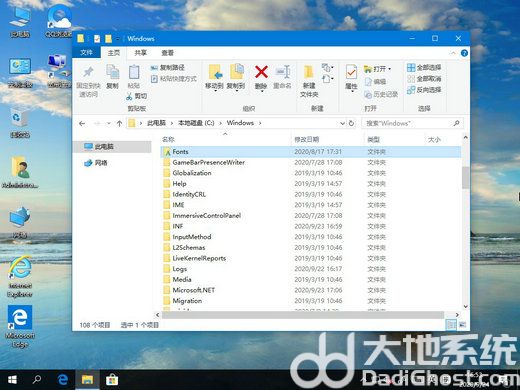Open the Open button dropdown in ribbon
This screenshot has height=390, width=520.
389,69
